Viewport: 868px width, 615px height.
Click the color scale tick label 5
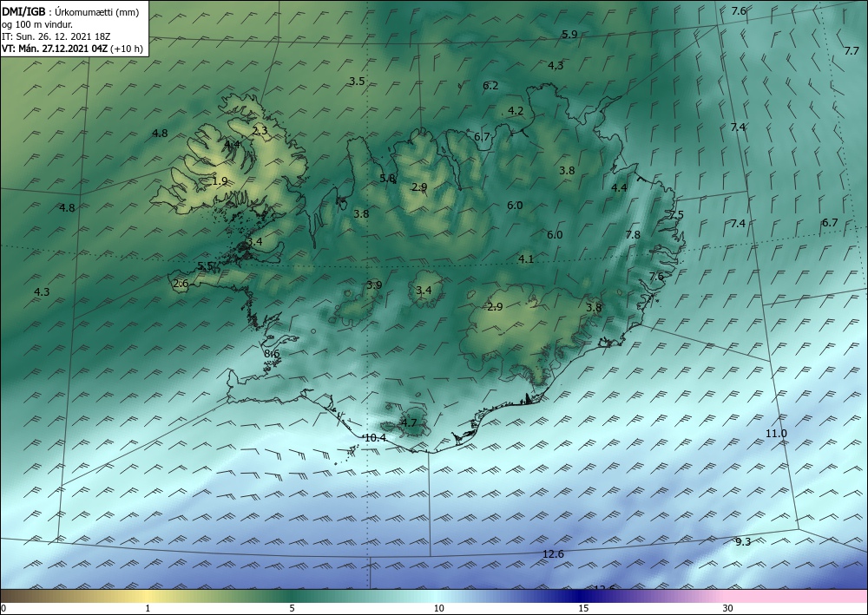[x=292, y=608]
